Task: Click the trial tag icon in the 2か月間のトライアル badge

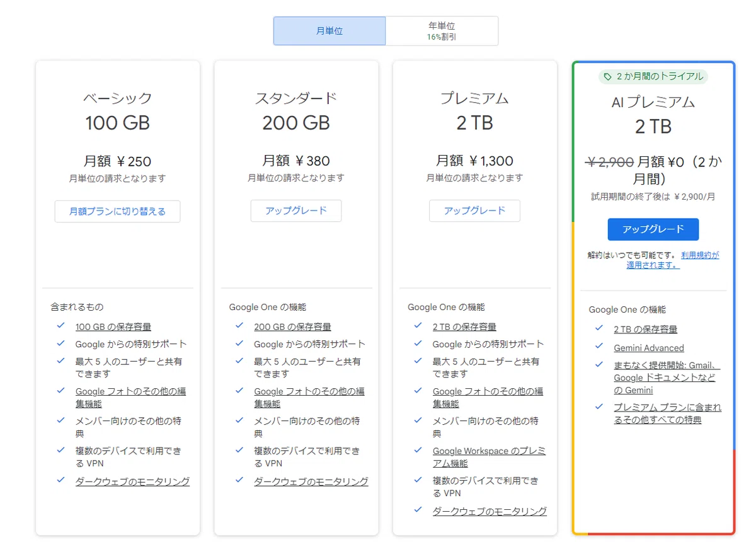Action: tap(608, 76)
